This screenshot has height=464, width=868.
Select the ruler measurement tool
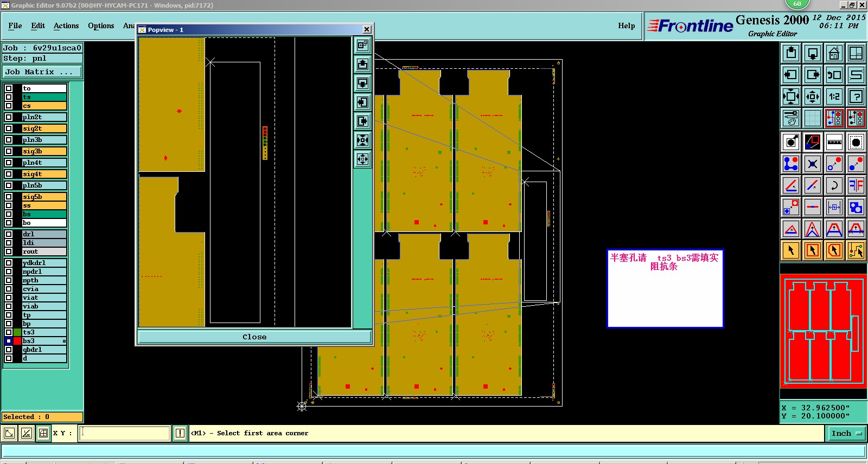point(834,142)
